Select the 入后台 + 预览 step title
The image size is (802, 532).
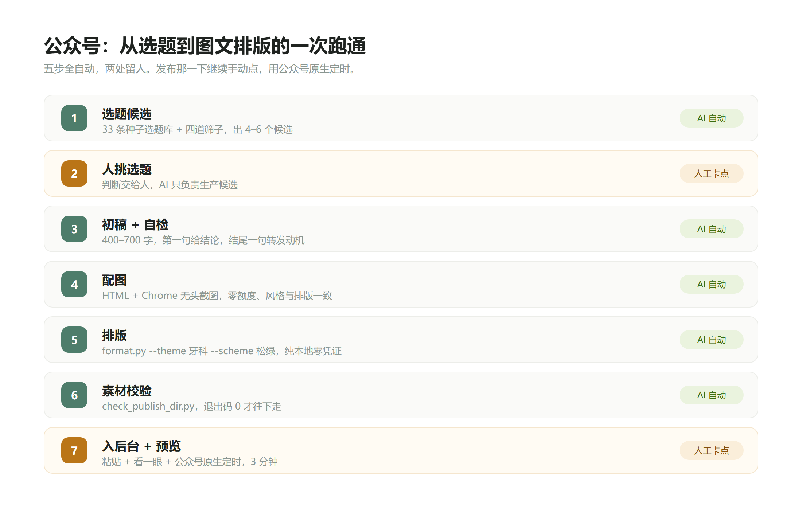(141, 446)
